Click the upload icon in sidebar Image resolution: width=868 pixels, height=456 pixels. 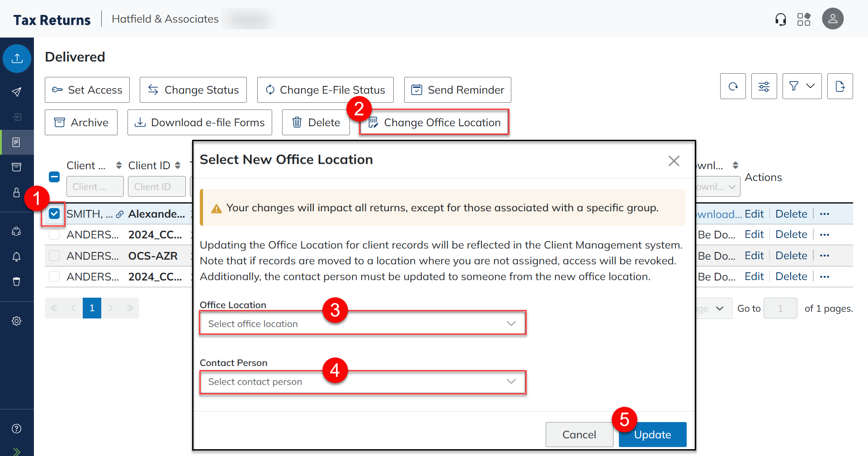tap(17, 58)
